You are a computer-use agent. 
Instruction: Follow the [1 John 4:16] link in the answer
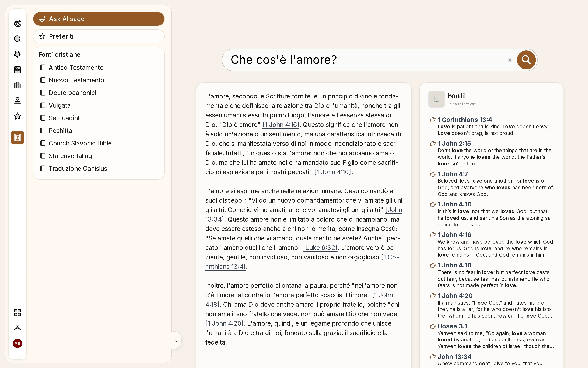click(281, 125)
